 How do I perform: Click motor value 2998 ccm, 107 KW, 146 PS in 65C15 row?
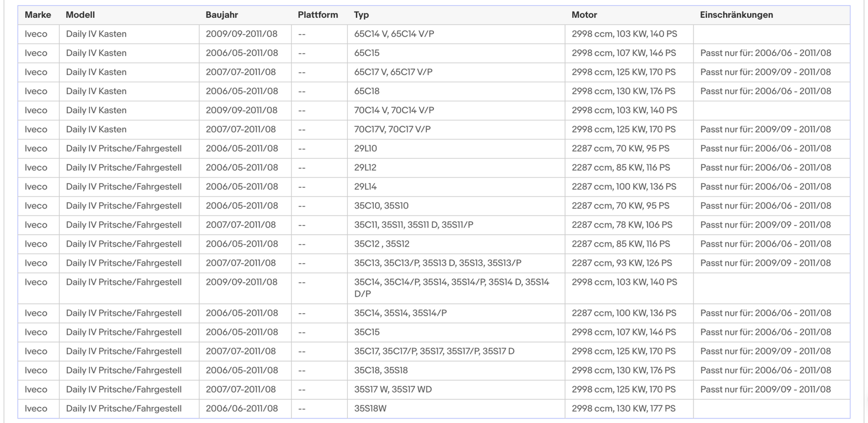pos(624,53)
